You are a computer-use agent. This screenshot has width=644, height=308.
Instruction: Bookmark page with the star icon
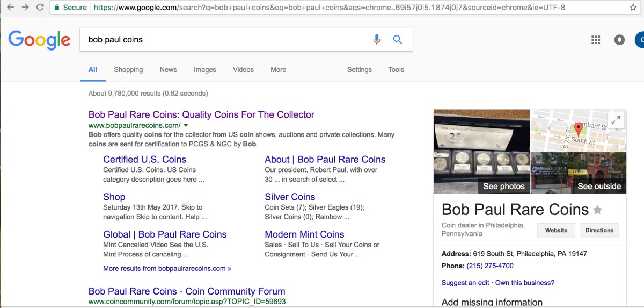point(633,8)
